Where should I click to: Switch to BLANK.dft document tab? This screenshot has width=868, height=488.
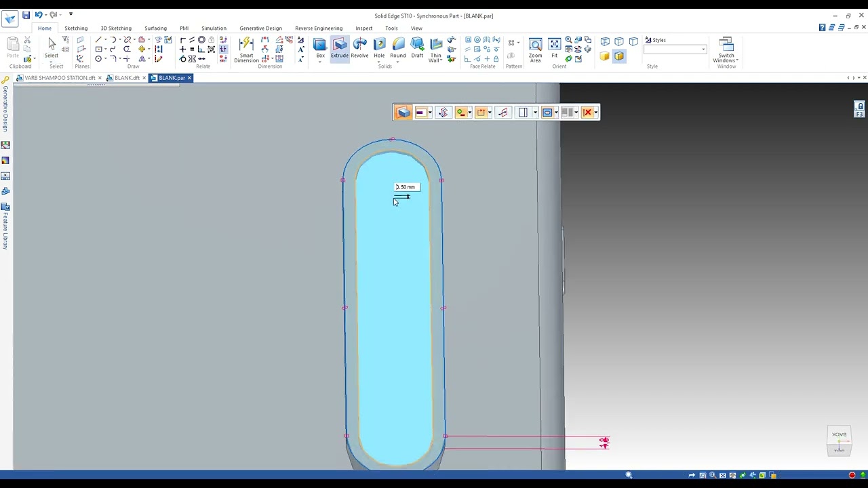coord(127,78)
